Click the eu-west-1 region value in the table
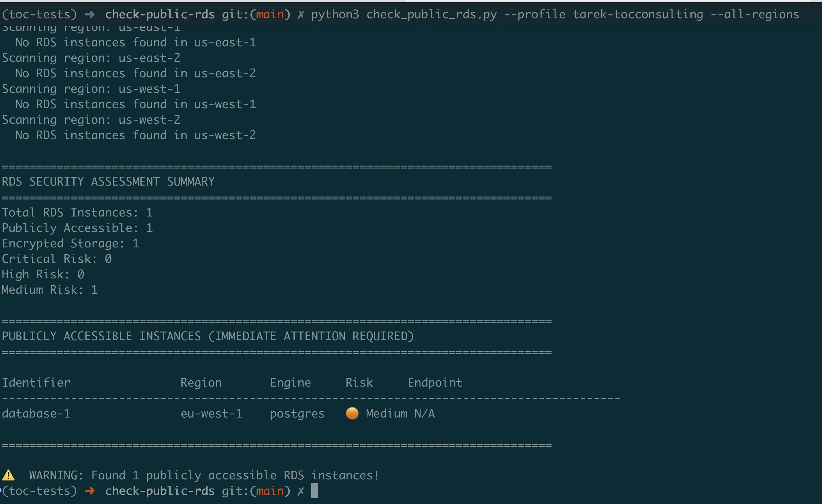Image resolution: width=822 pixels, height=504 pixels. [211, 413]
